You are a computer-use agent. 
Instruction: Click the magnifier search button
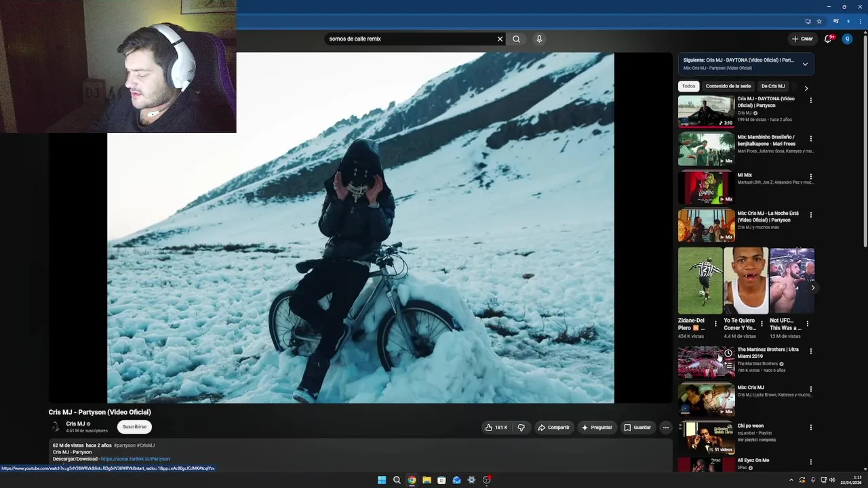pyautogui.click(x=516, y=39)
